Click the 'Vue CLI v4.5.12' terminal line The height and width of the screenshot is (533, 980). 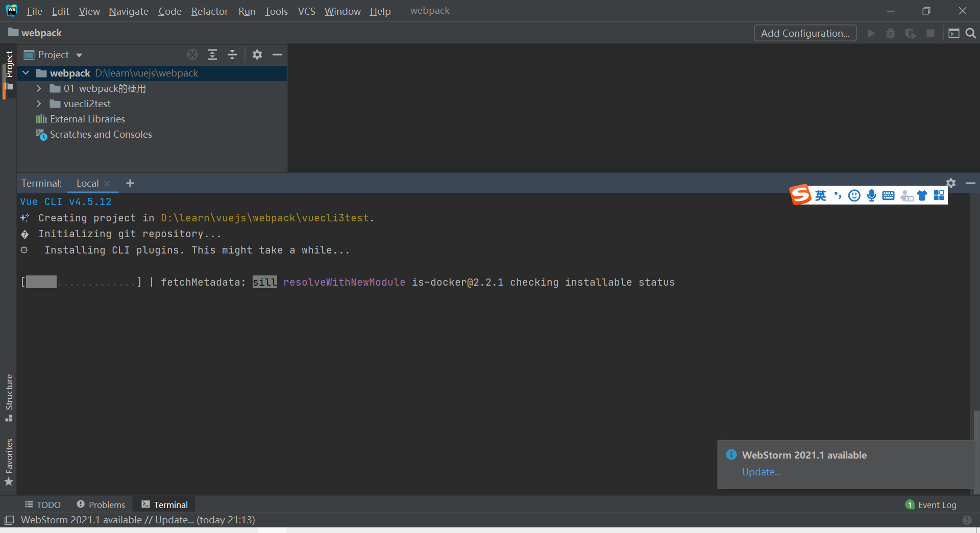click(x=66, y=202)
